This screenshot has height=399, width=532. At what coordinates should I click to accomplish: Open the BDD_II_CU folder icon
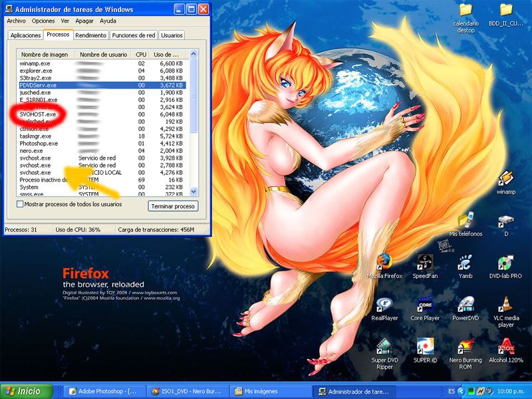coord(505,15)
